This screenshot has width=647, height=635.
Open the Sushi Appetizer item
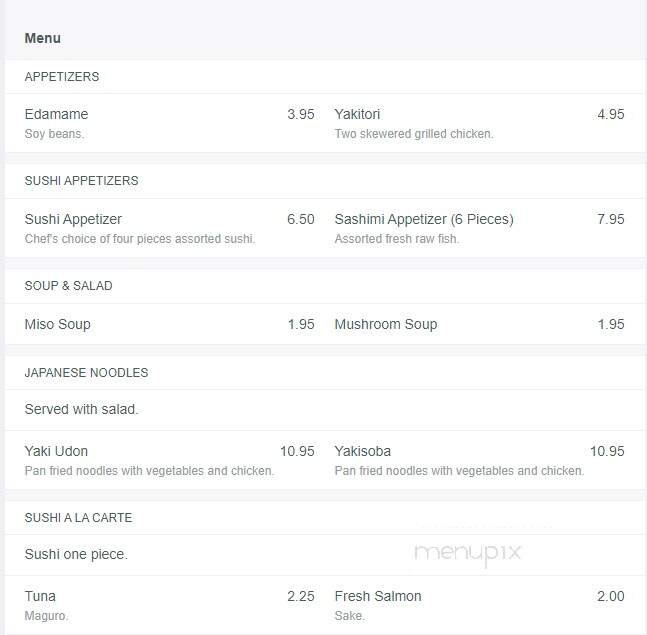(73, 219)
